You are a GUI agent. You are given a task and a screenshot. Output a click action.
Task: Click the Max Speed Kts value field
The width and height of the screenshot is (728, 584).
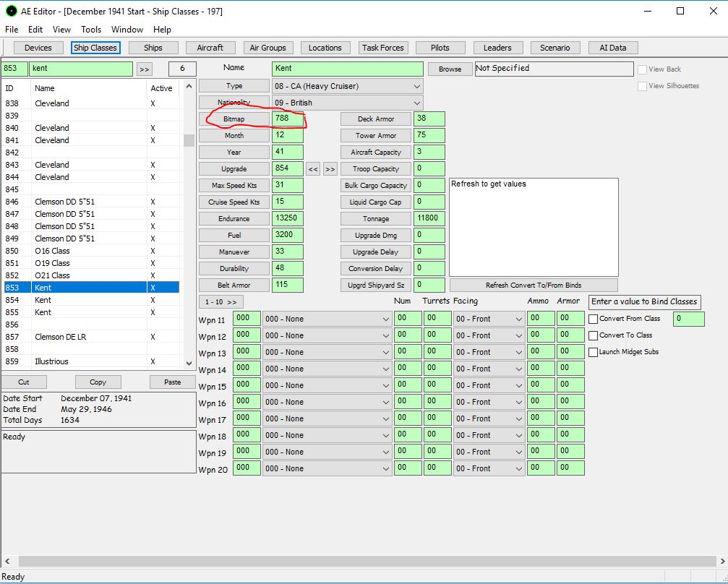click(288, 185)
